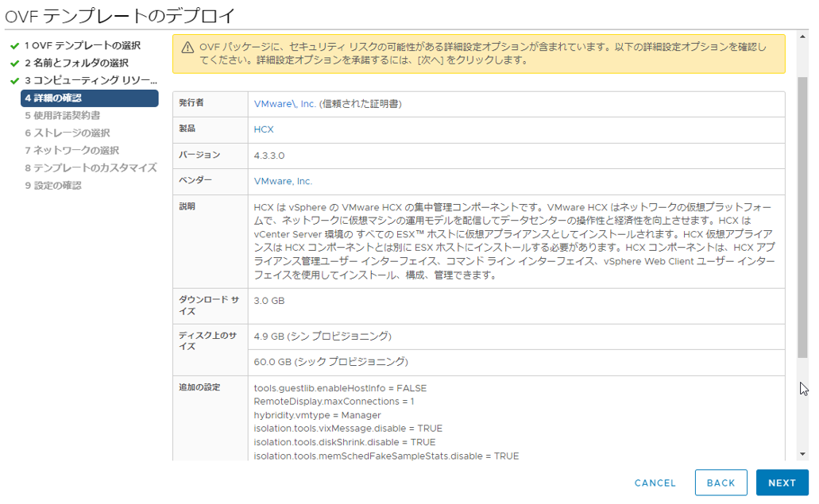Viewport: 819px width, 504px height.
Task: Click checkmark beside 1 OVF テンプレートの選択
Action: click(14, 46)
